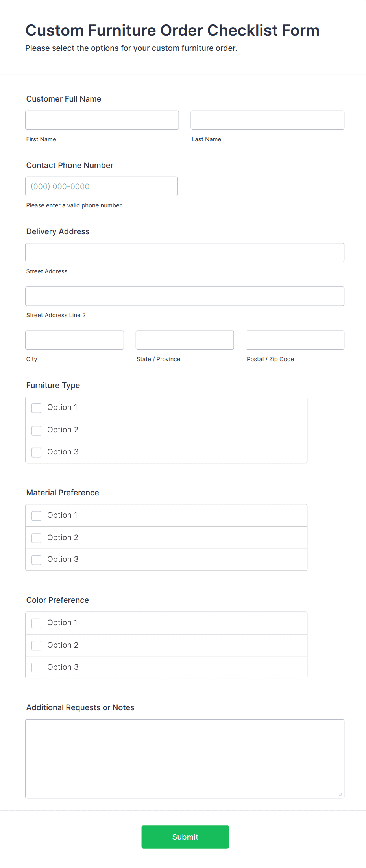
Task: Check Option 1 under Furniture Type
Action: click(37, 408)
